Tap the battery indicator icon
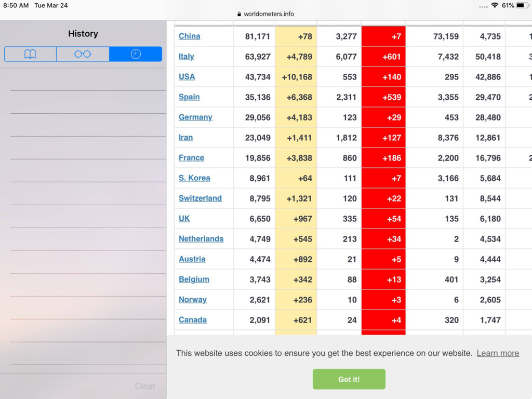The image size is (532, 399). coord(522,5)
